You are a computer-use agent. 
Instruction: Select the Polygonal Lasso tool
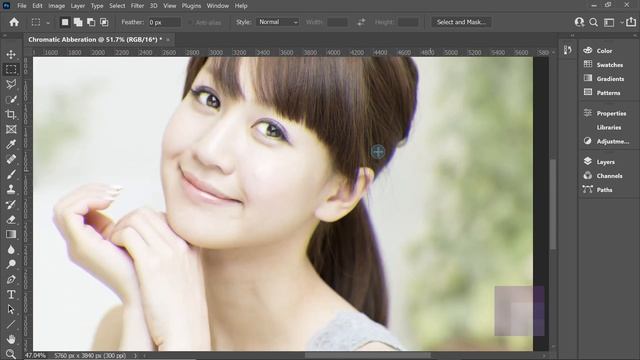coord(11,84)
